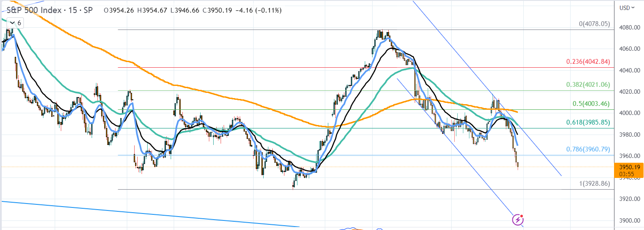Click the O3954.26 open value
Image resolution: width=644 pixels, height=230 pixels.
(x=119, y=10)
